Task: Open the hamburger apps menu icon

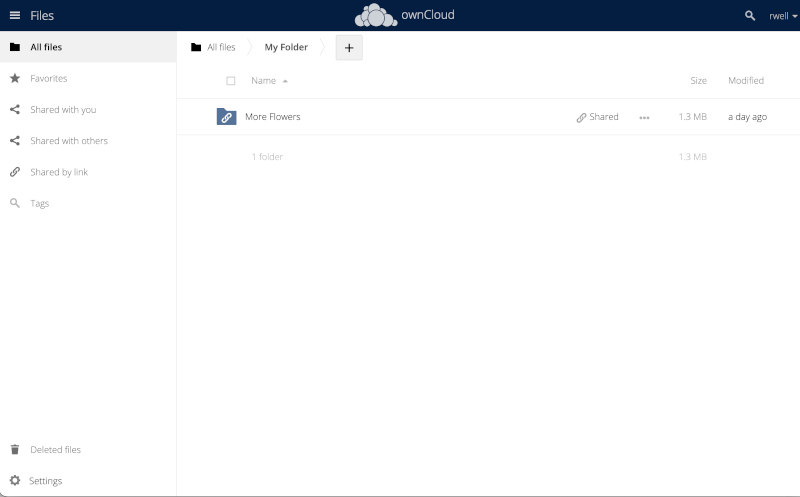Action: 15,15
